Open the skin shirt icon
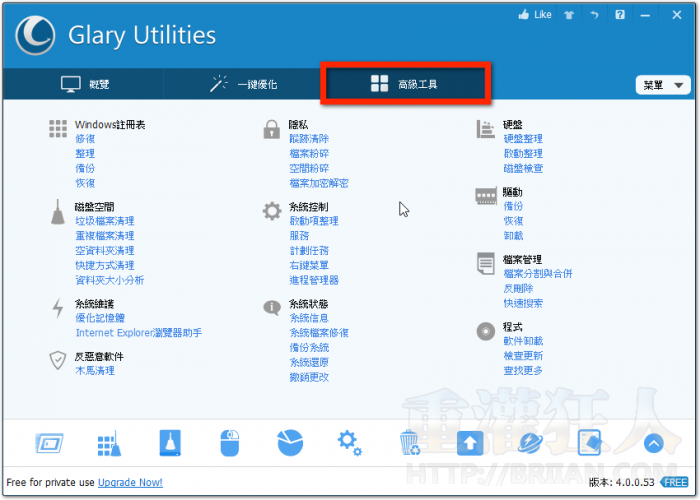Viewport: 700px width, 500px height. (569, 15)
